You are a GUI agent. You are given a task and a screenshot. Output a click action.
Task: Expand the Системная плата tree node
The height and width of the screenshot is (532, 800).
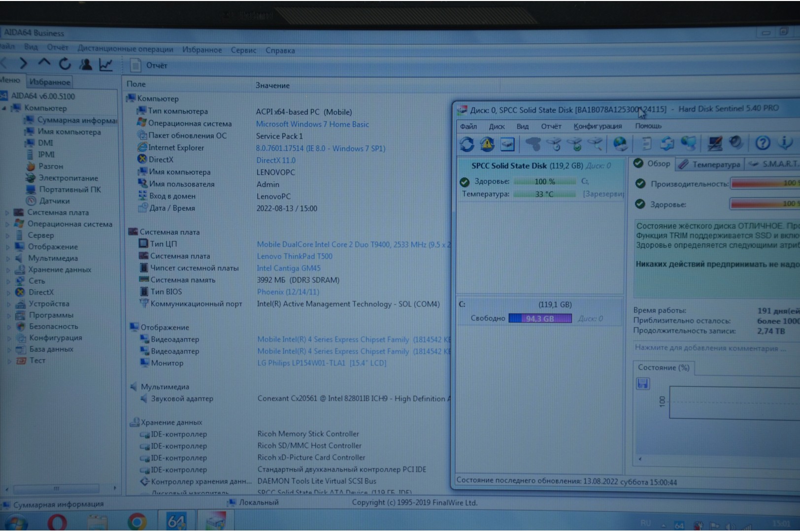coord(7,213)
